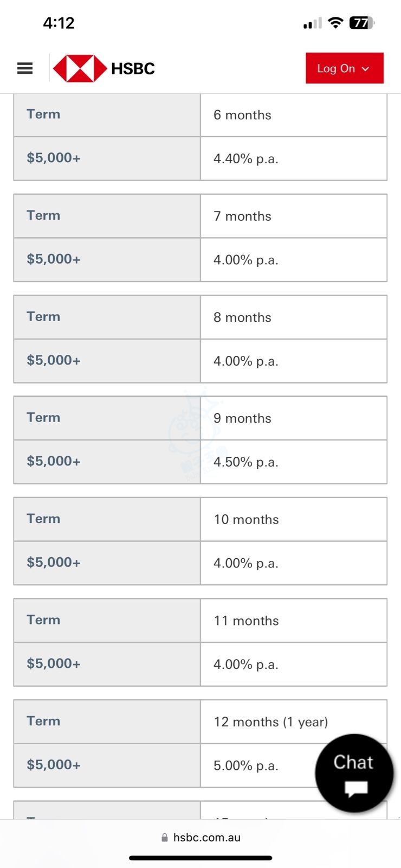Image resolution: width=401 pixels, height=868 pixels.
Task: Tap the 4.50% p.a. rate cell
Action: click(x=293, y=462)
